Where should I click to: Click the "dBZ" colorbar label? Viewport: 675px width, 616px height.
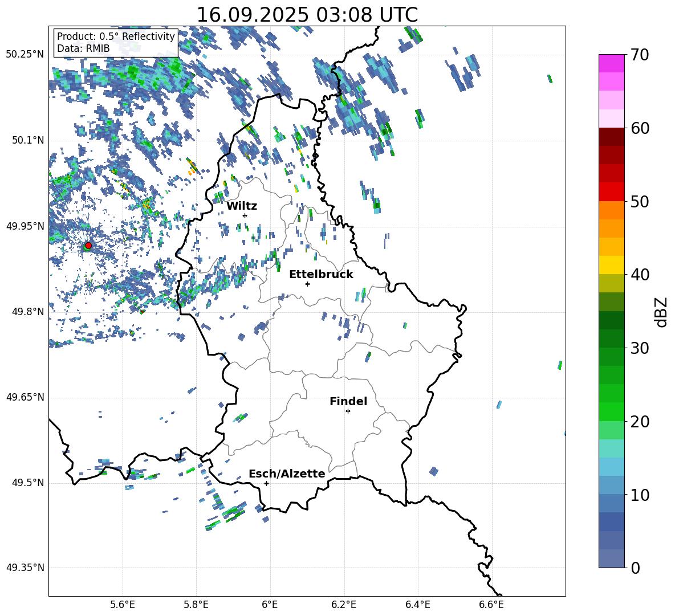[x=660, y=312]
